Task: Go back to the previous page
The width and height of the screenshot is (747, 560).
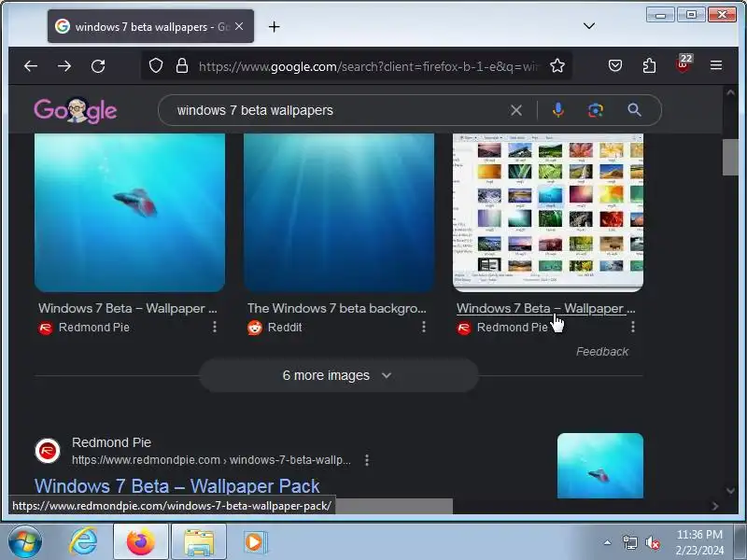Action: click(31, 65)
